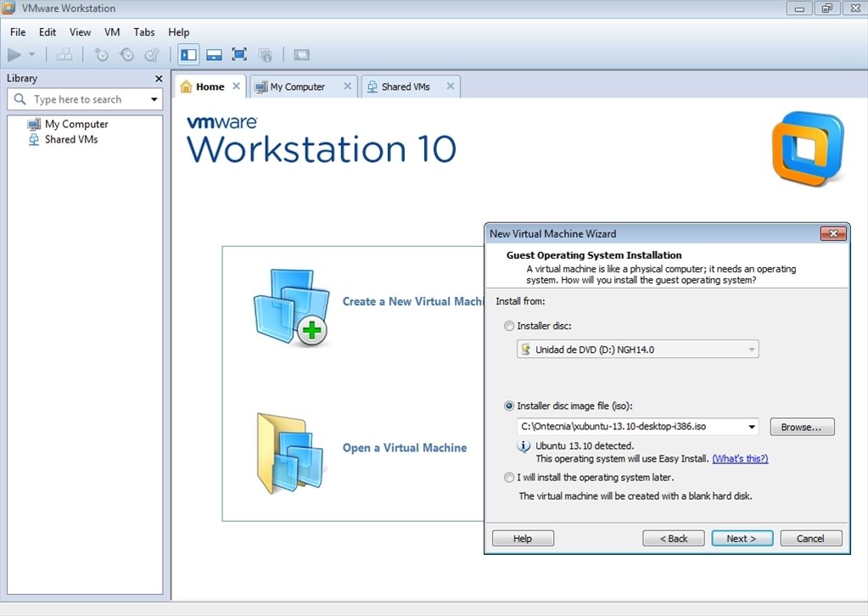Click the library search magnifier icon

pos(20,99)
